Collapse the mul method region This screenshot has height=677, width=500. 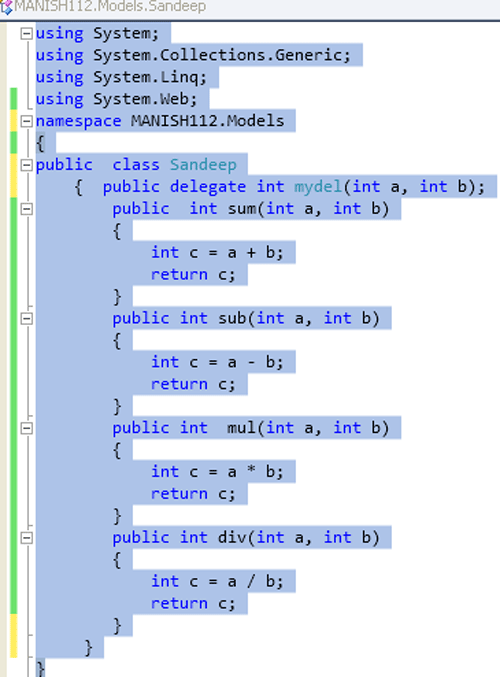pos(27,428)
